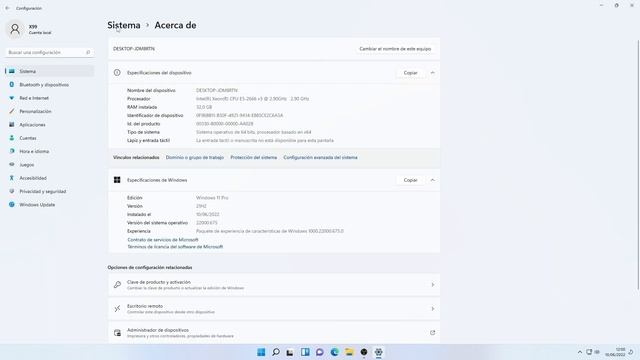Open Configuración avanzada del sistema link

[320, 158]
